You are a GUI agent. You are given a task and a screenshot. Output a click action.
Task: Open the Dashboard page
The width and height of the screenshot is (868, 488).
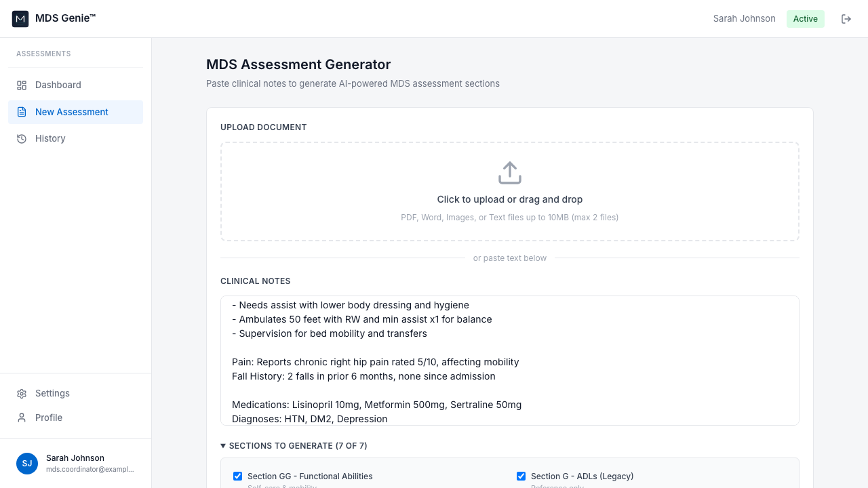[58, 85]
